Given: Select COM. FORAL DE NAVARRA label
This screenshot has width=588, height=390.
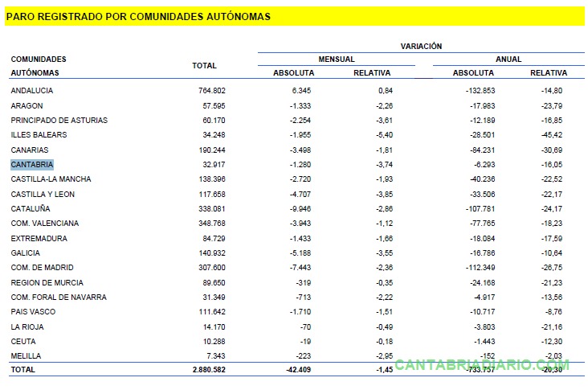Looking at the screenshot, I should [59, 298].
